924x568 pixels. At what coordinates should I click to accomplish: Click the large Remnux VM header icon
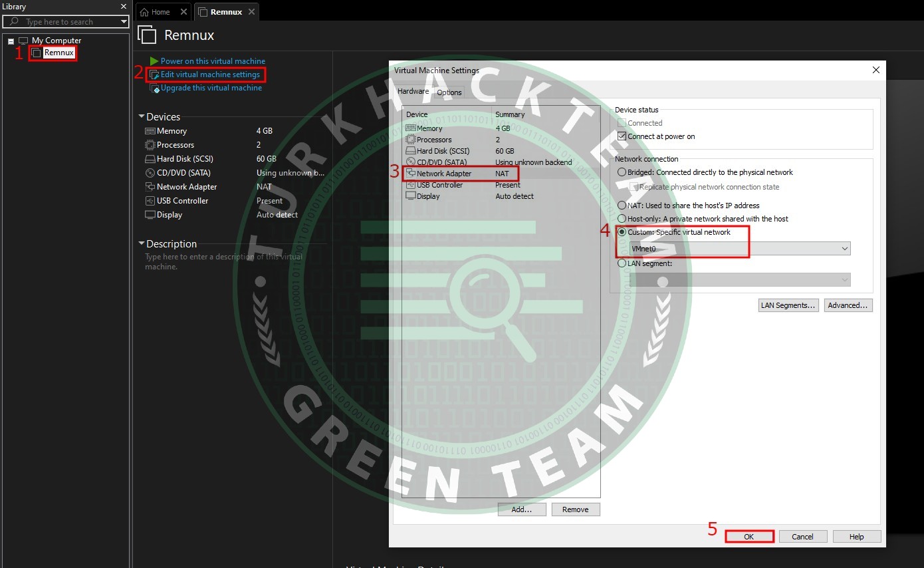[147, 35]
